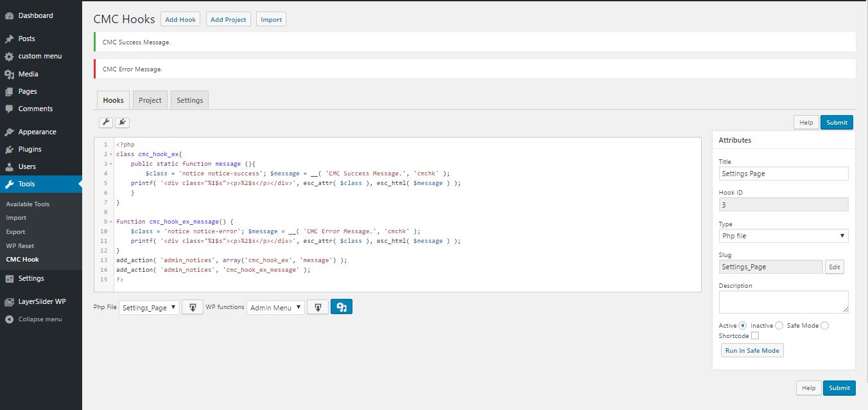Click into the Description text area
868x410 pixels.
[x=783, y=301]
